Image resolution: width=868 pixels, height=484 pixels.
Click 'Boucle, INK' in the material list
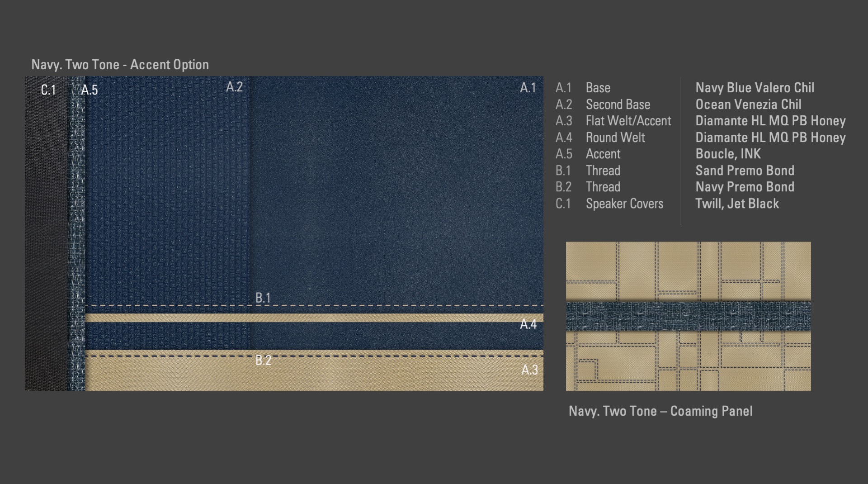pos(728,154)
